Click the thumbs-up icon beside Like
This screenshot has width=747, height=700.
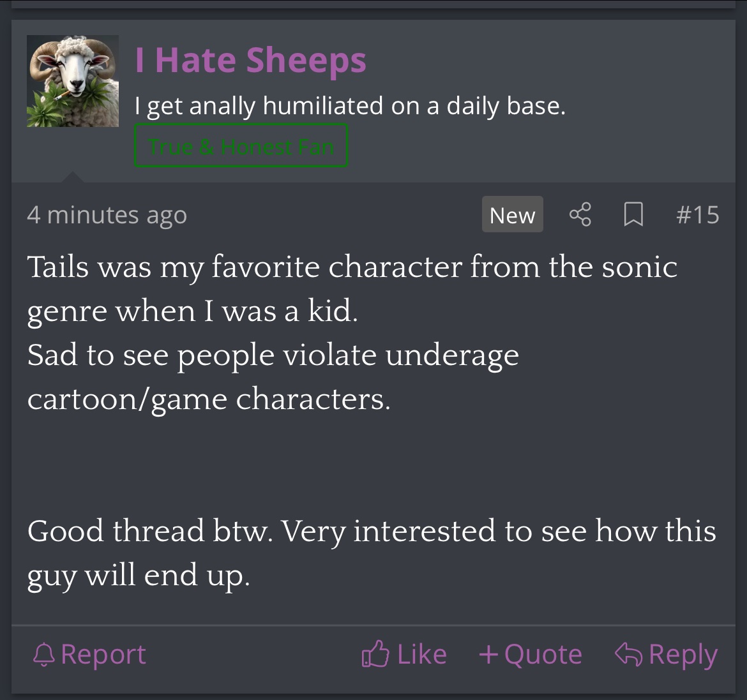click(375, 655)
